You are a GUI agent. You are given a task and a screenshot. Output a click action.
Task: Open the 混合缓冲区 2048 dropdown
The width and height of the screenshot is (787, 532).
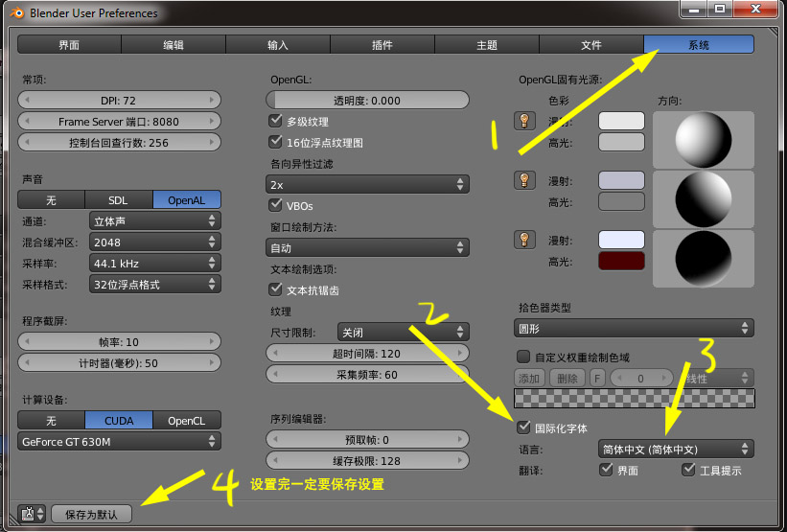pos(155,242)
